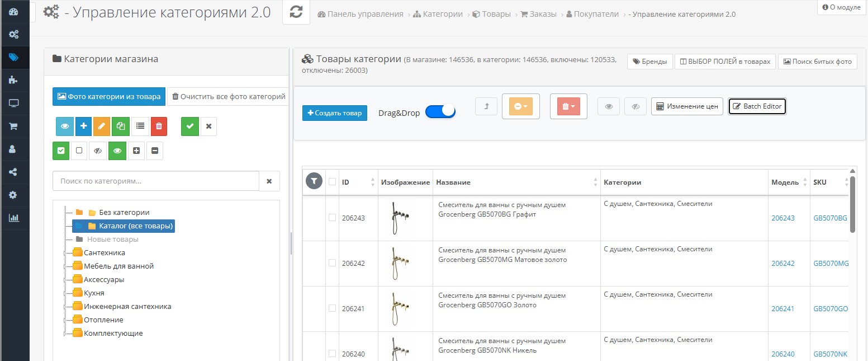Click the green copy category icon
This screenshot has height=361, width=868.
coord(121,126)
